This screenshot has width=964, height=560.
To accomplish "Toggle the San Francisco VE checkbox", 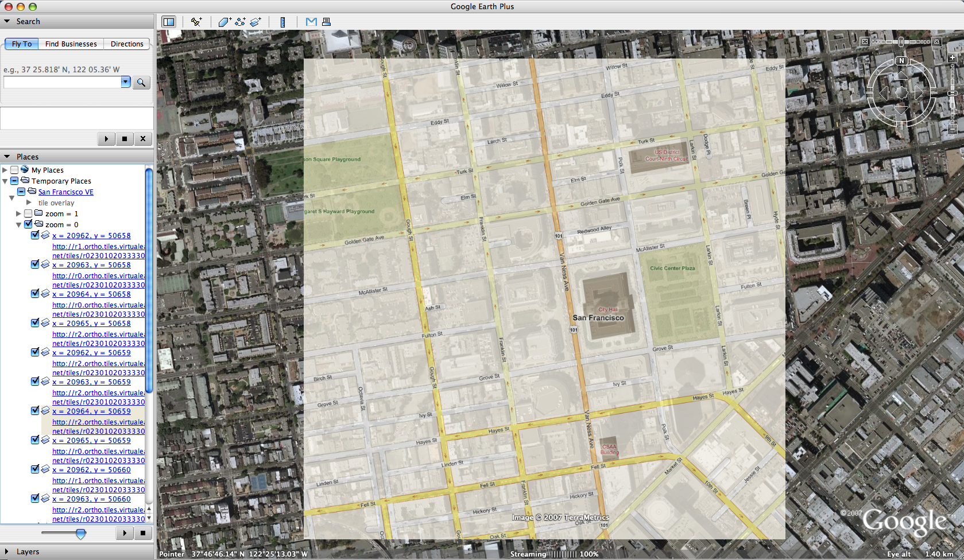I will (x=21, y=192).
